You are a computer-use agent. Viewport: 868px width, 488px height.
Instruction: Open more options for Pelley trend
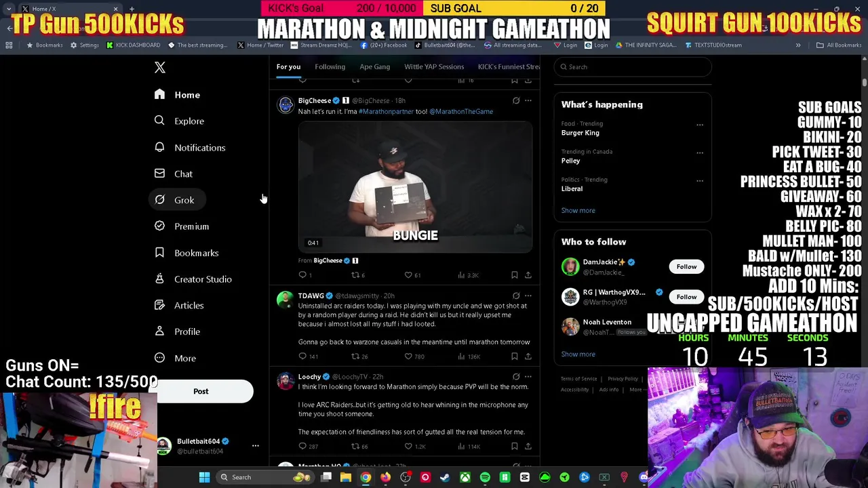[700, 152]
